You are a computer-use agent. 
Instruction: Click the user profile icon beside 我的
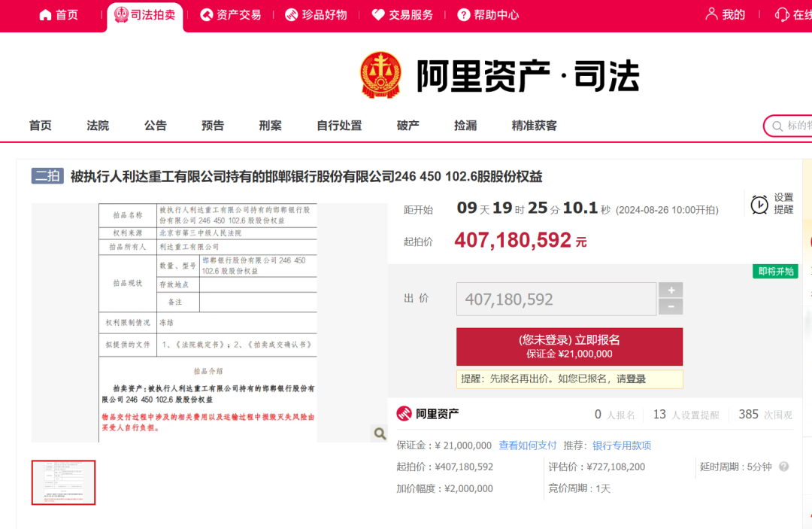pos(711,14)
